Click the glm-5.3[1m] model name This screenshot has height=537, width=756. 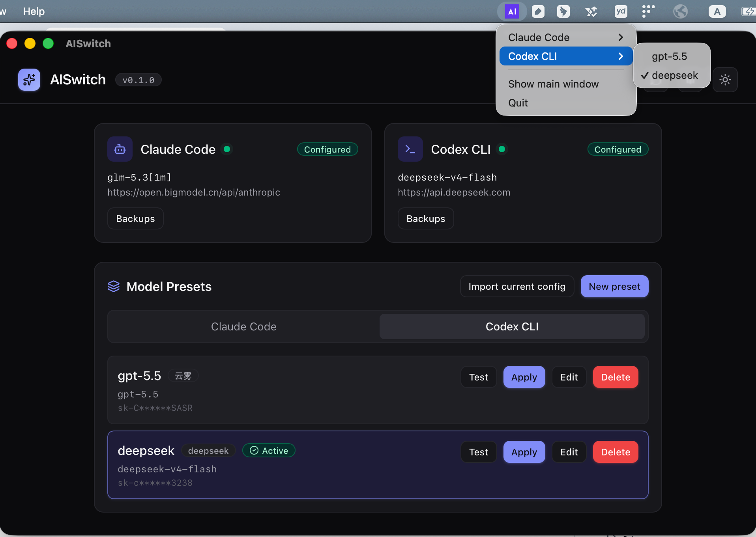pos(139,177)
